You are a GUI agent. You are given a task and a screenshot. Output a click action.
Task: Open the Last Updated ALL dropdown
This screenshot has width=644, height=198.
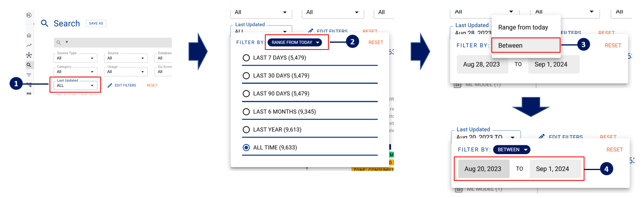click(75, 85)
